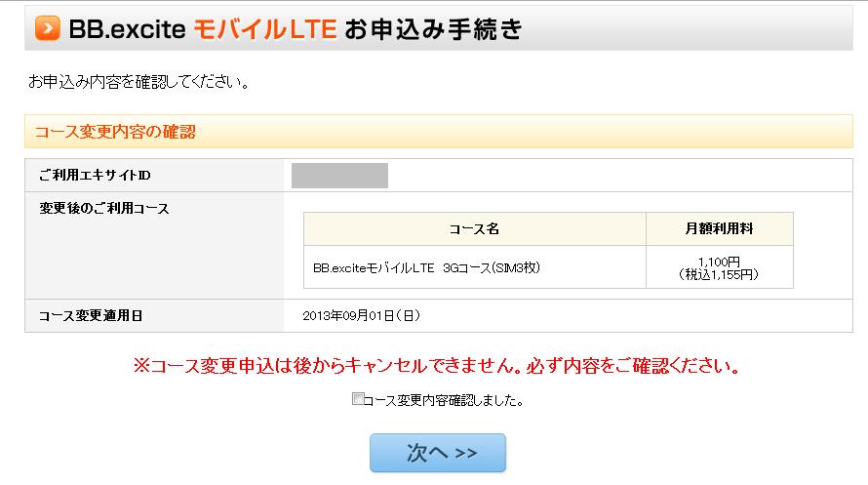The height and width of the screenshot is (485, 868).
Task: Click the grayed-out Excite ID field
Action: tap(339, 176)
